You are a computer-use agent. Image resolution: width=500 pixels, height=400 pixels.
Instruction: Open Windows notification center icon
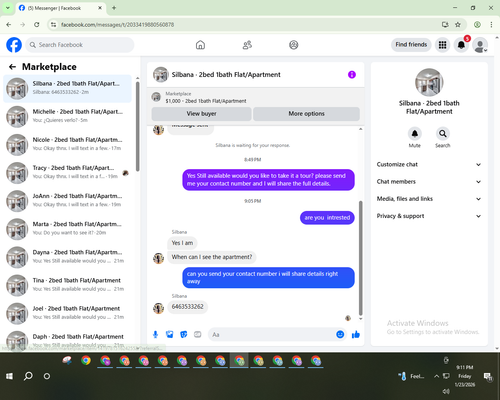coord(488,377)
